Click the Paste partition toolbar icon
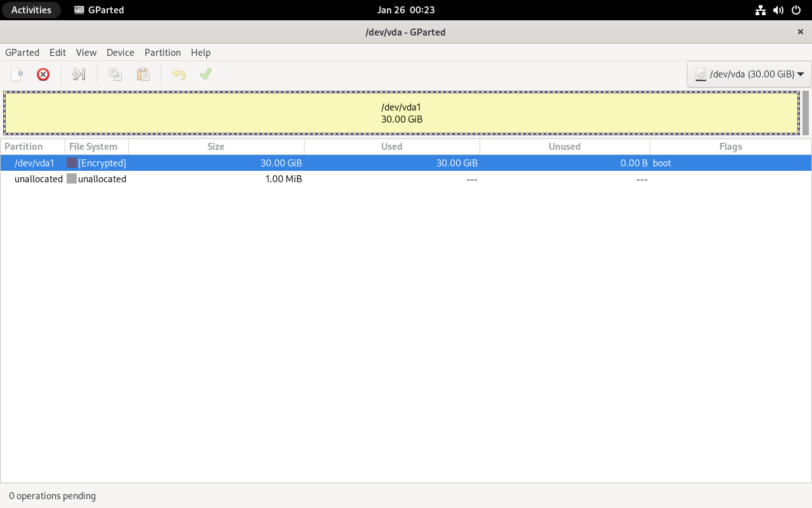Screen dimensions: 812x508 click(x=143, y=74)
